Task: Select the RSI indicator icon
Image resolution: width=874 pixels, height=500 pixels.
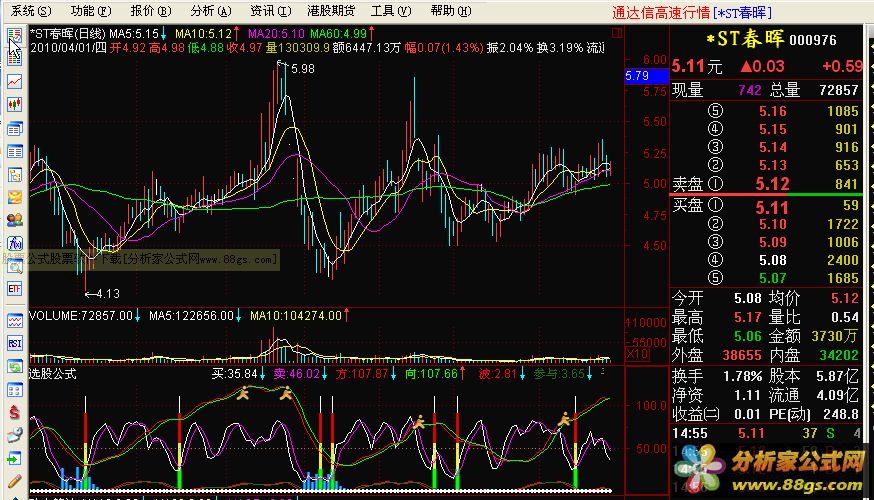Action: (x=14, y=343)
